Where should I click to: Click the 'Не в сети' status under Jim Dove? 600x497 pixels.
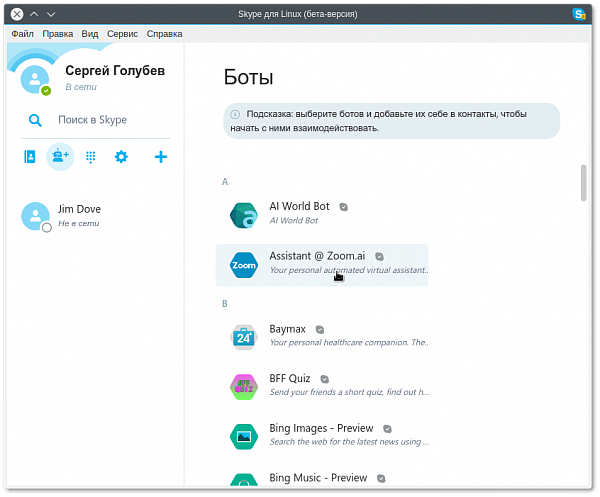(x=78, y=223)
